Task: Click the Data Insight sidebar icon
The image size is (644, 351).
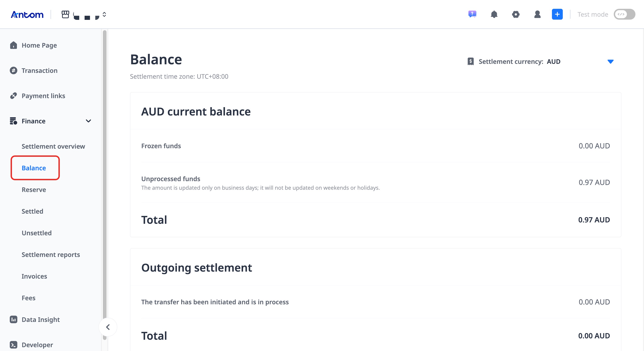Action: 14,319
